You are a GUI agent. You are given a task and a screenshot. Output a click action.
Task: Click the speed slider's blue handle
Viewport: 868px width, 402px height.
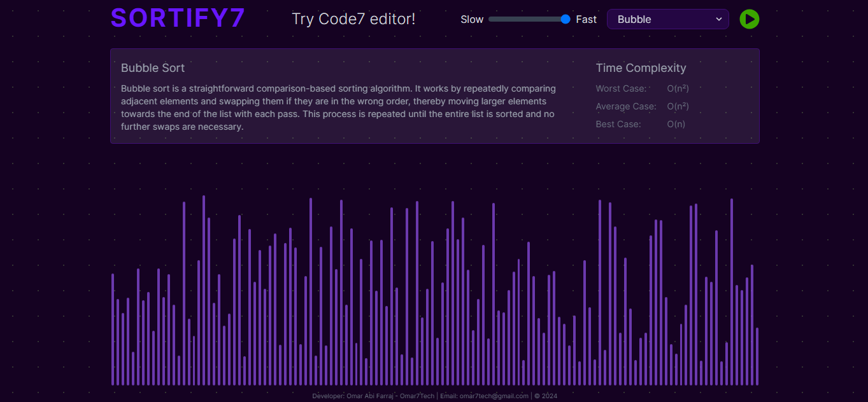click(x=566, y=19)
